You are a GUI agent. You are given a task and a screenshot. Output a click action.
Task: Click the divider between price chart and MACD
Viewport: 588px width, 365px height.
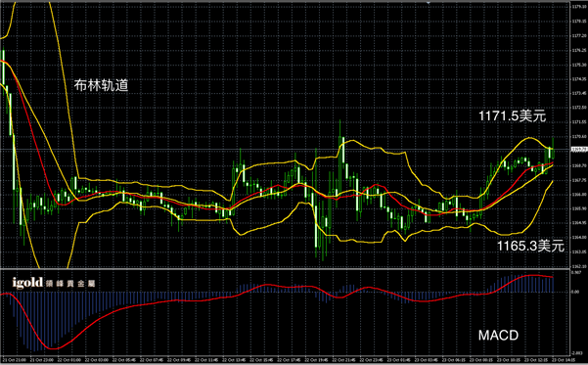(285, 268)
